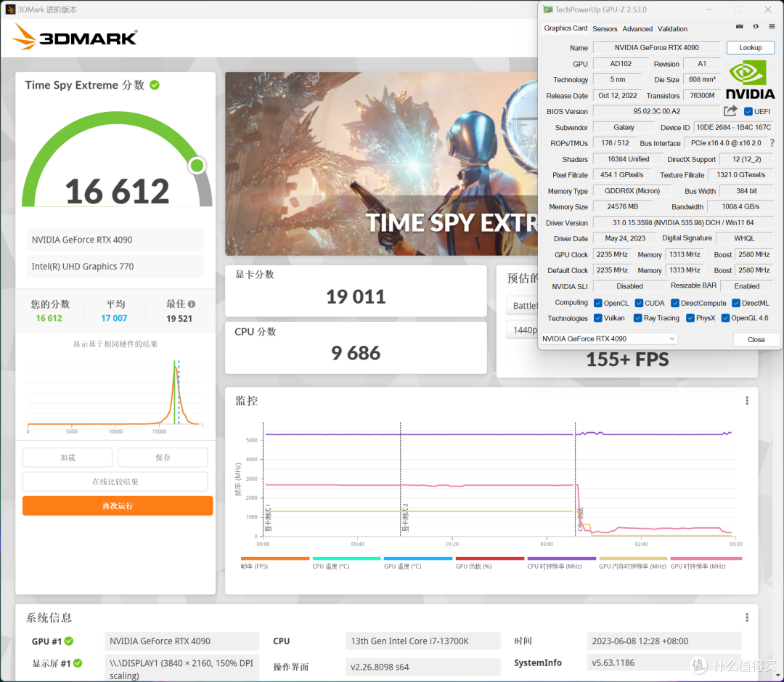Open the 系统信息 panel three-dot menu
The image size is (784, 682).
pos(747,617)
